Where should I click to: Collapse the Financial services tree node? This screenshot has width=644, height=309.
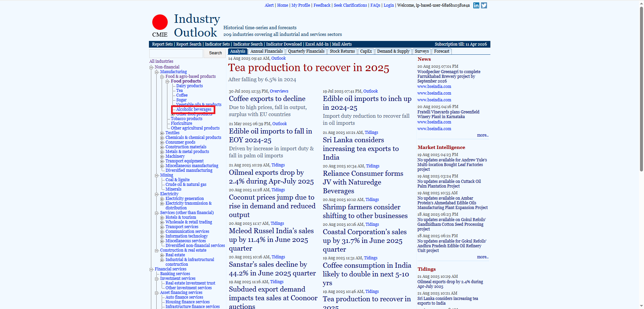point(151,269)
